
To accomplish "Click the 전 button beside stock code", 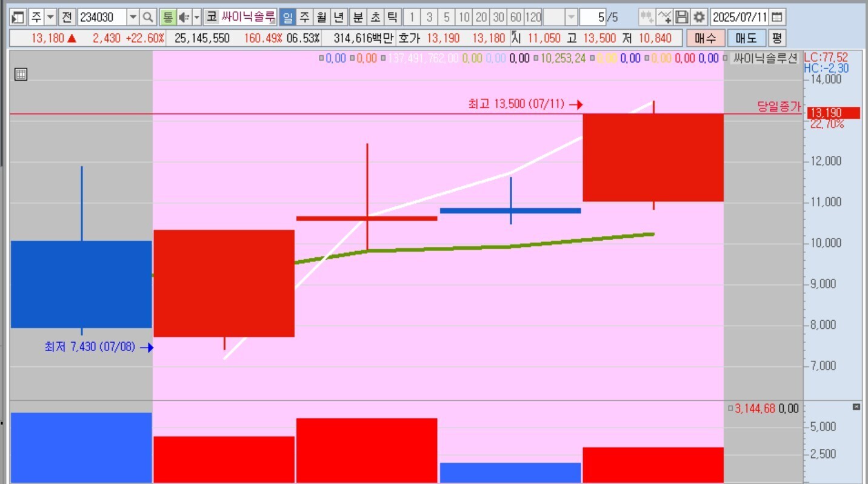I will point(67,17).
